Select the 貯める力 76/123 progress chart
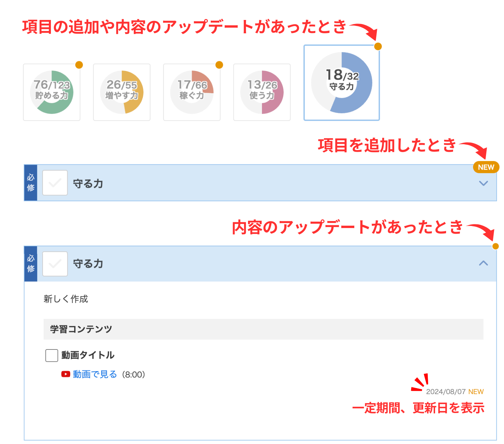 click(x=52, y=92)
